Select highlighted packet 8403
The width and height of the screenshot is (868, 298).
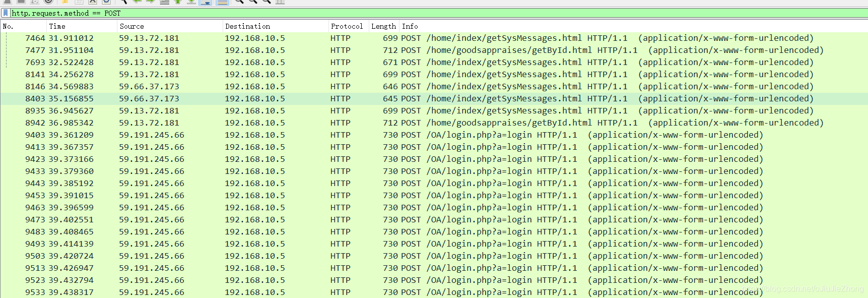pyautogui.click(x=434, y=98)
